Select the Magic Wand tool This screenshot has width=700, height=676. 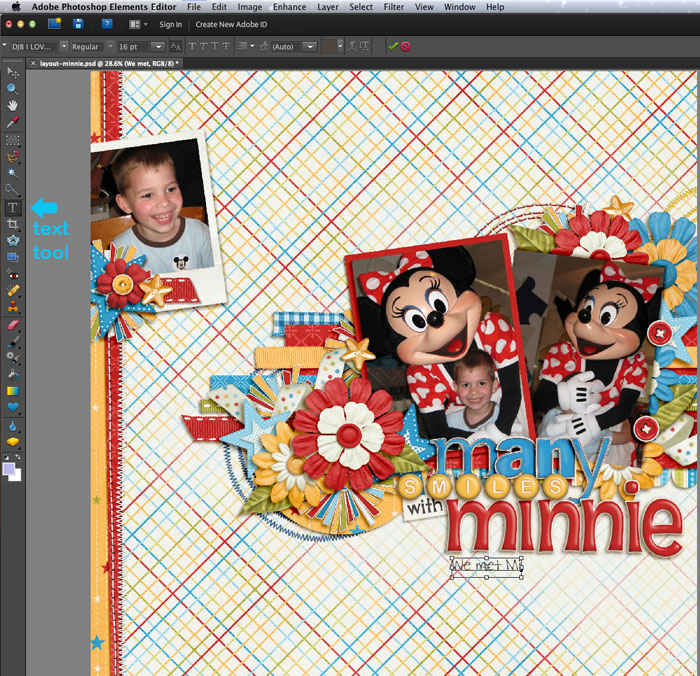tap(12, 173)
